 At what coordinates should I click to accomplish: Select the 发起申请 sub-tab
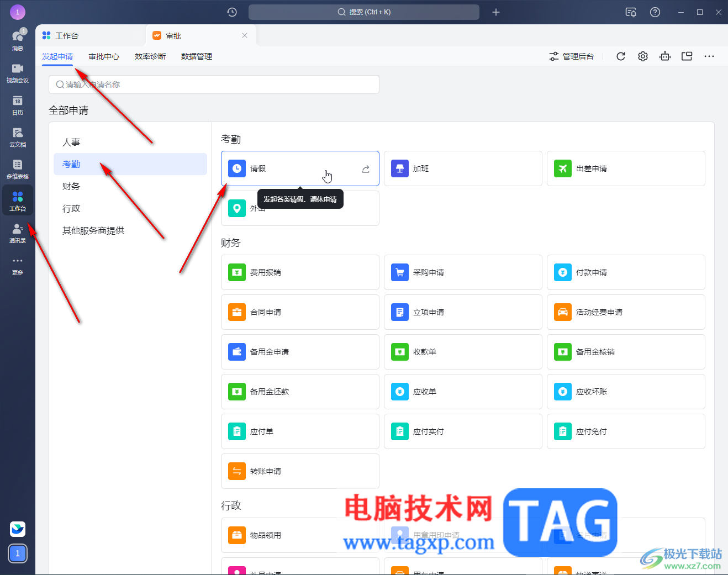(57, 56)
